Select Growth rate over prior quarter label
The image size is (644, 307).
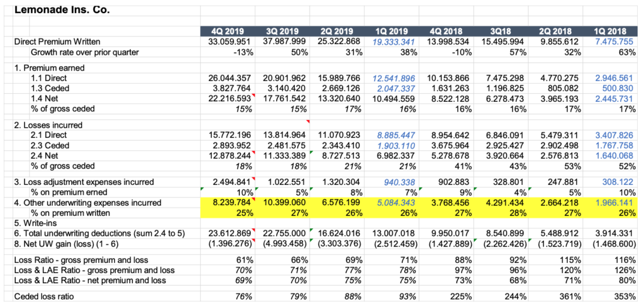pyautogui.click(x=84, y=52)
